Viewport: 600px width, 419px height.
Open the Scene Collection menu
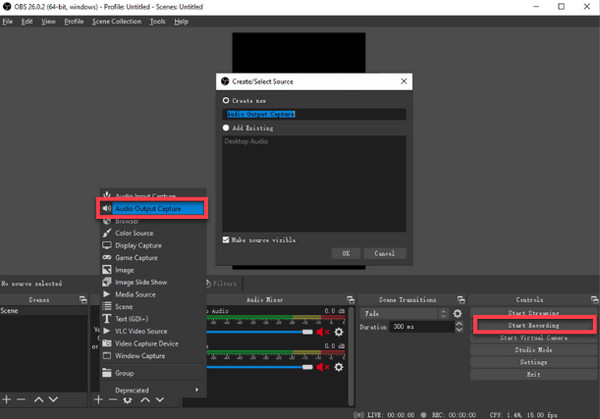coord(116,21)
